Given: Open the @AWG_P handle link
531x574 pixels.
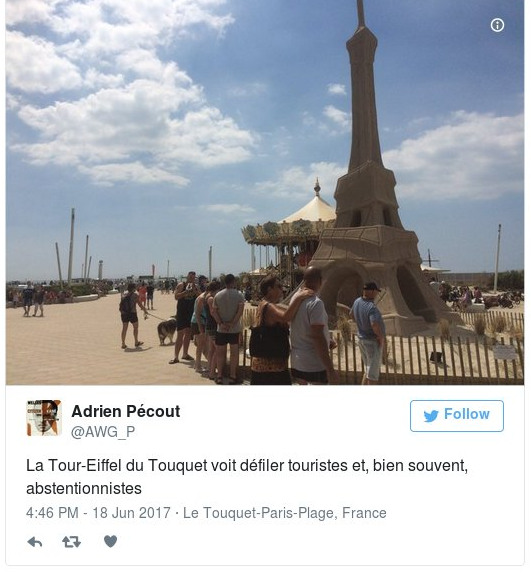Looking at the screenshot, I should click(103, 432).
